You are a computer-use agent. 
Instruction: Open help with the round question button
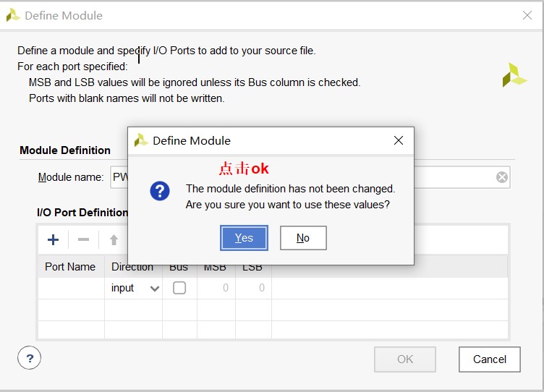[x=30, y=357]
